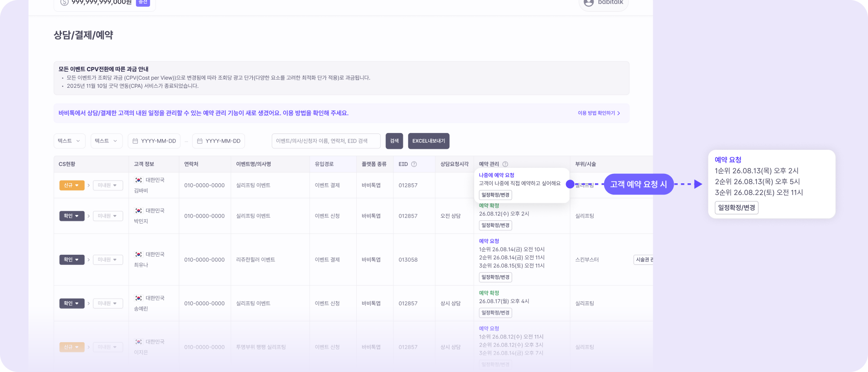Click the help icon next to the EID header
This screenshot has height=372, width=868.
pos(414,164)
